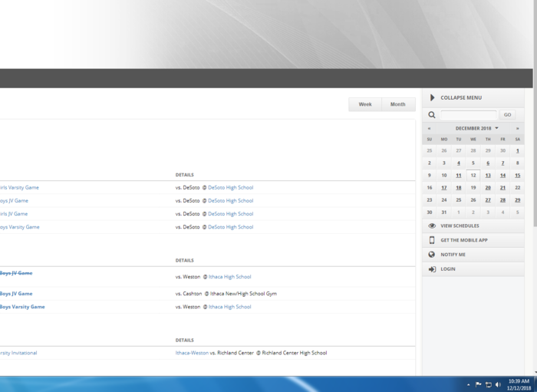
Task: Open the Girls JV Game event link
Action: tap(14, 214)
